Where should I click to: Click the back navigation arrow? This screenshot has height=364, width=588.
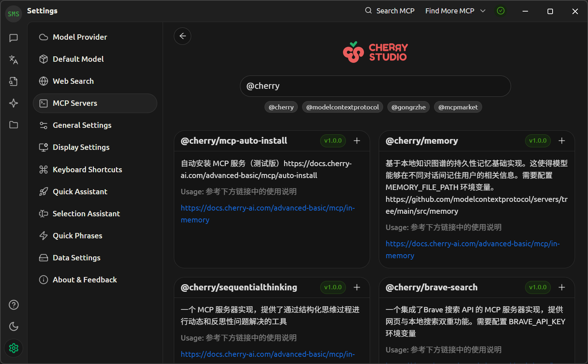pyautogui.click(x=183, y=36)
